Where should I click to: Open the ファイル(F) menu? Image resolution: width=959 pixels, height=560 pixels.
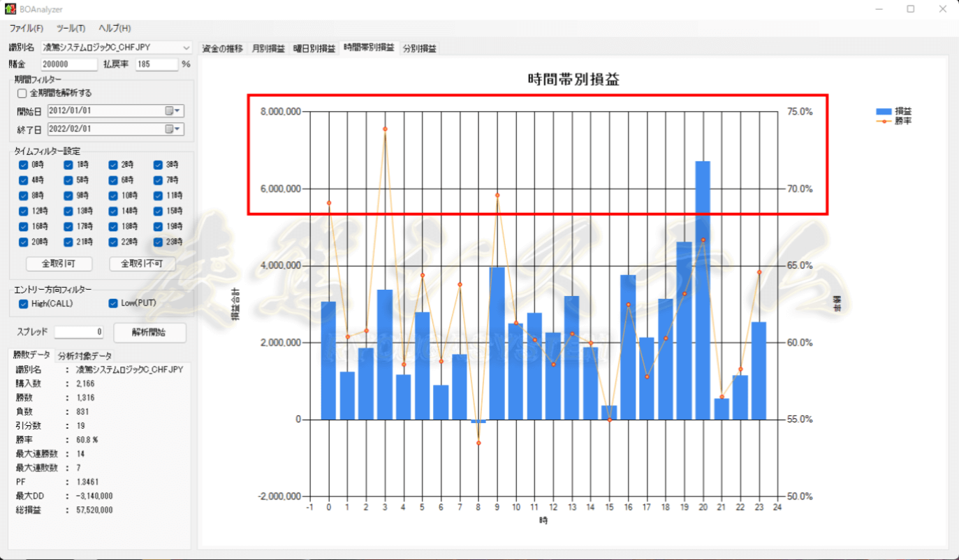(x=27, y=28)
